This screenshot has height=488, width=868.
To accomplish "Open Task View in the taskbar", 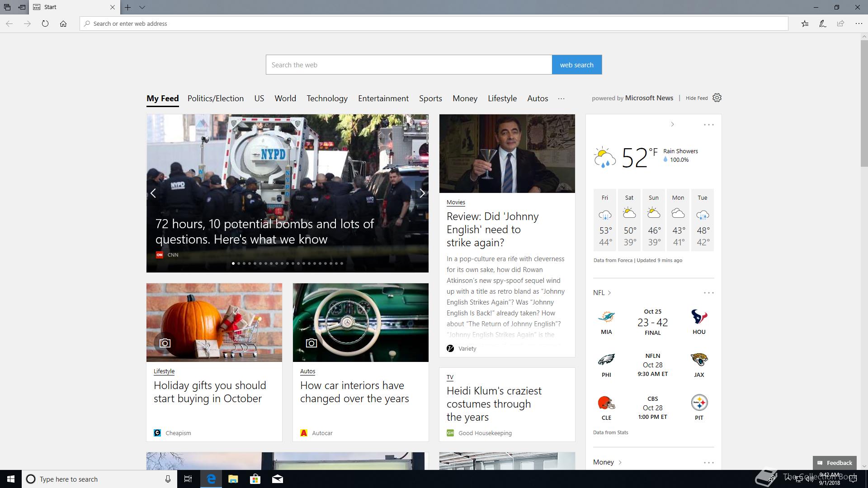I will coord(188,479).
